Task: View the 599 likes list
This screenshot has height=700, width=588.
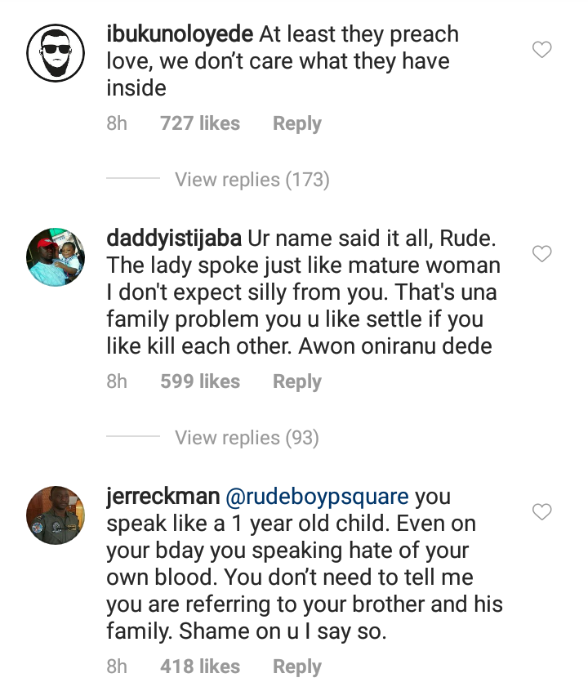Action: (x=200, y=381)
